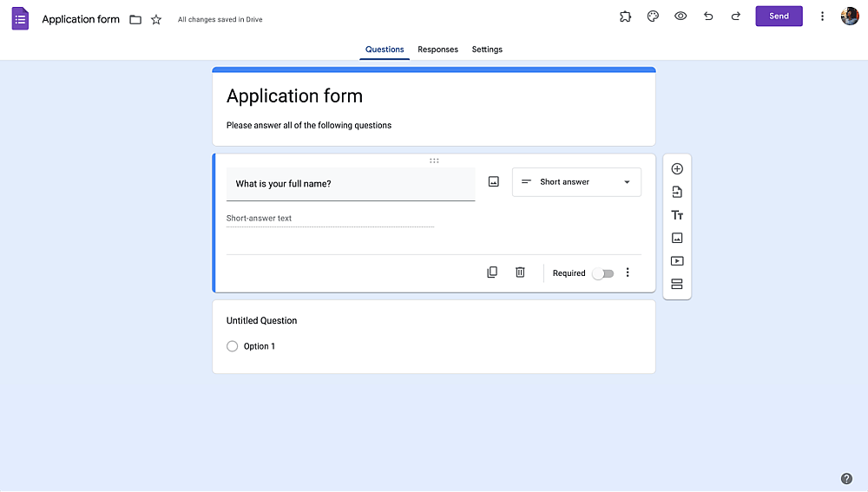The image size is (868, 492).
Task: Open the top-bar more options menu
Action: click(x=822, y=16)
